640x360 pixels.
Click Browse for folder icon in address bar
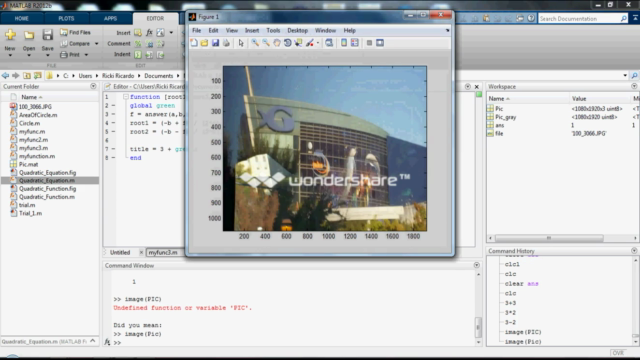point(38,76)
